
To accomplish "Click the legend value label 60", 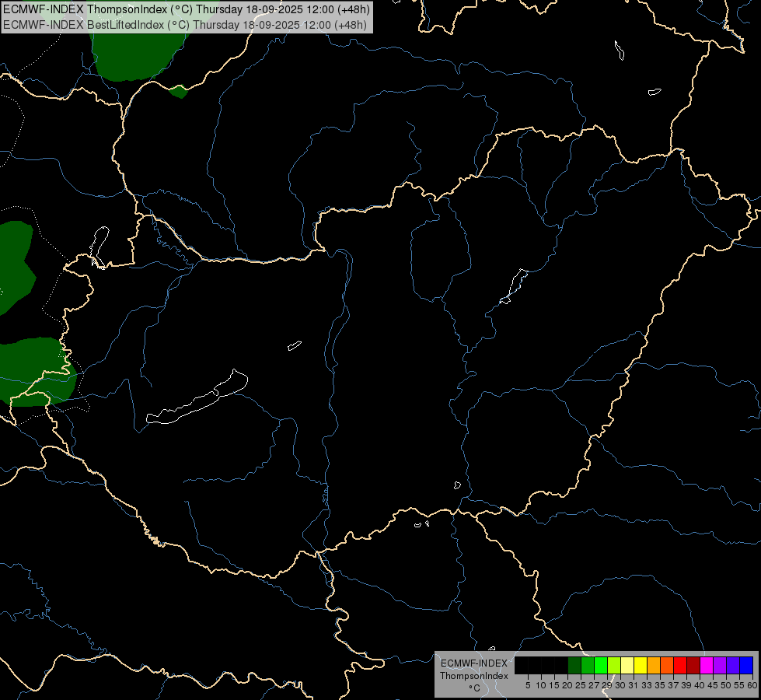I will point(752,685).
